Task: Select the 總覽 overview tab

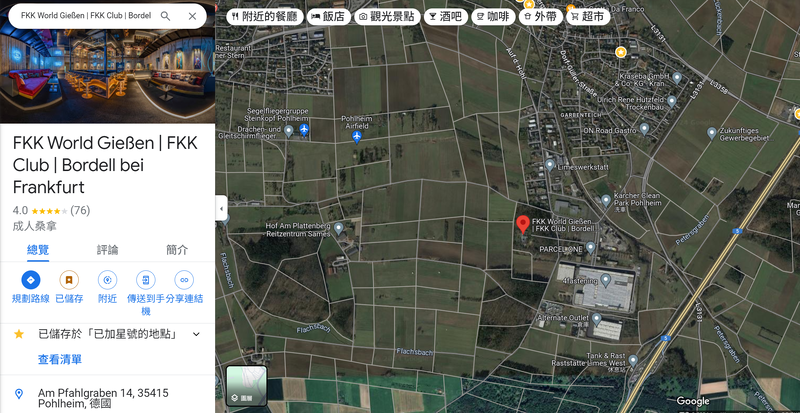Action: (x=37, y=250)
